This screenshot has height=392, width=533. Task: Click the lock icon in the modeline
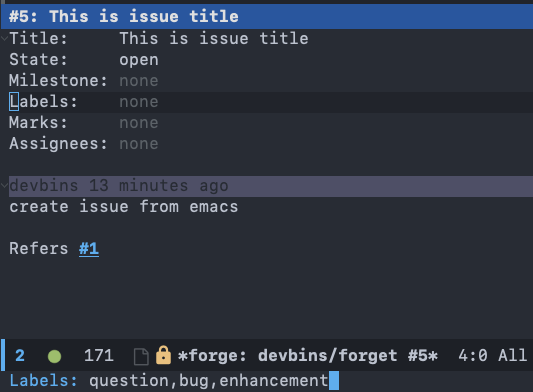tap(163, 355)
